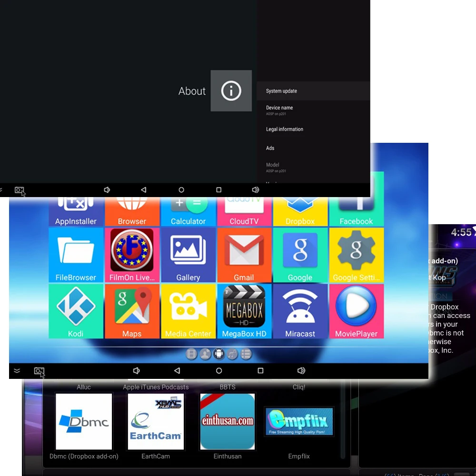Launch FilmOn Live app
Image resolution: width=476 pixels, height=476 pixels.
132,255
